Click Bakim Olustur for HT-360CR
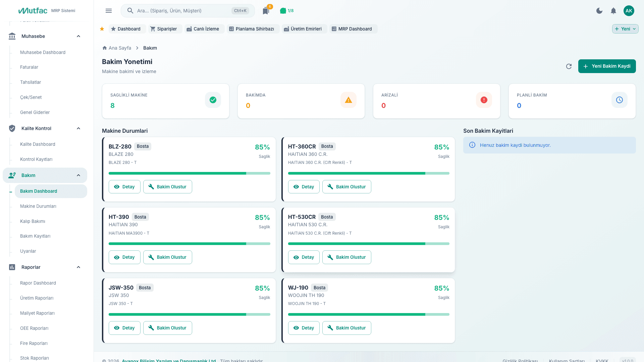The width and height of the screenshot is (644, 362). [346, 187]
